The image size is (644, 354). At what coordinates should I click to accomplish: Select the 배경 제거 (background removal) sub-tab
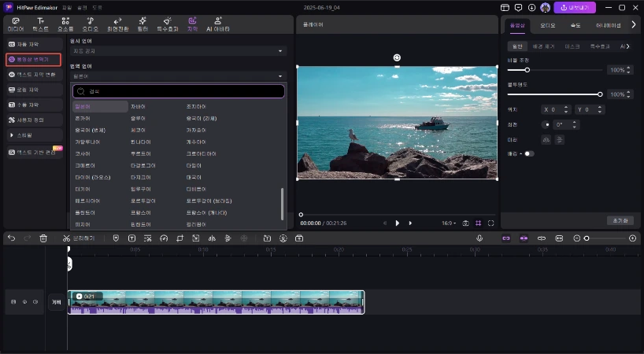(543, 46)
